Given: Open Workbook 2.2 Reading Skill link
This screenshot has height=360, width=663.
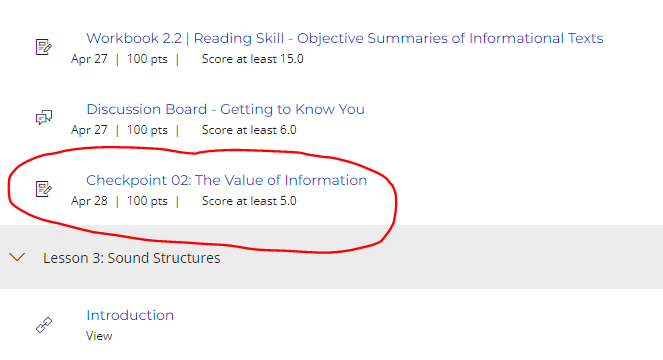Looking at the screenshot, I should coord(345,38).
